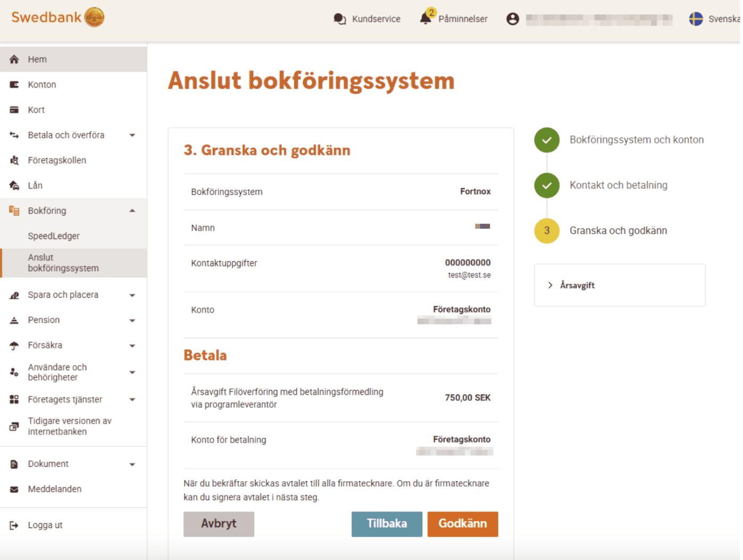The image size is (743, 560).
Task: Select SpeedLedger submenu item
Action: coord(73,236)
